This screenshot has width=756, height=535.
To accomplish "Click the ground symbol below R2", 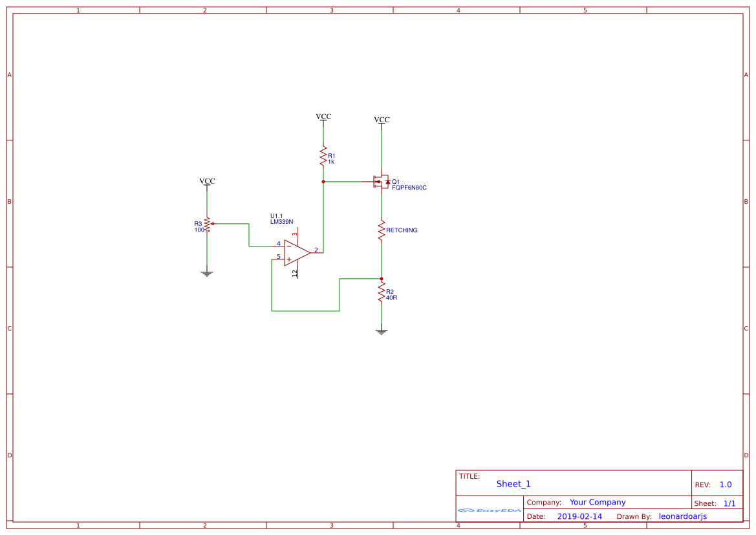I will point(381,331).
